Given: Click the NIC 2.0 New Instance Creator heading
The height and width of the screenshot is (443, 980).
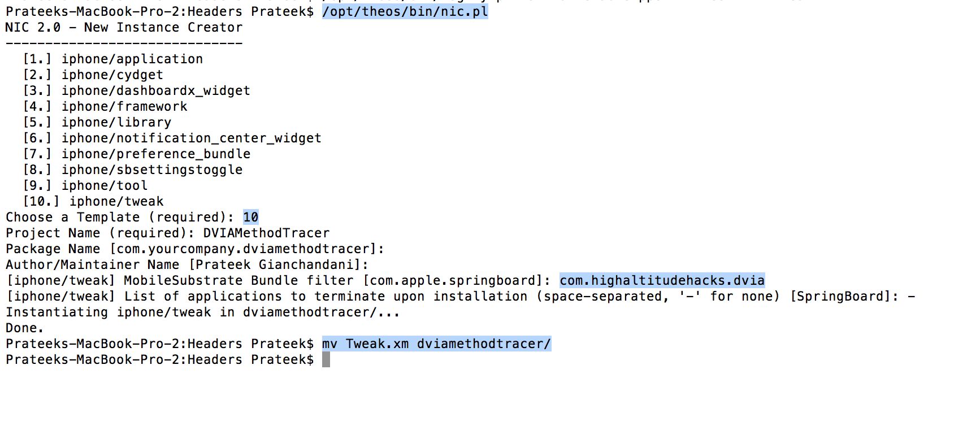Looking at the screenshot, I should (x=124, y=28).
